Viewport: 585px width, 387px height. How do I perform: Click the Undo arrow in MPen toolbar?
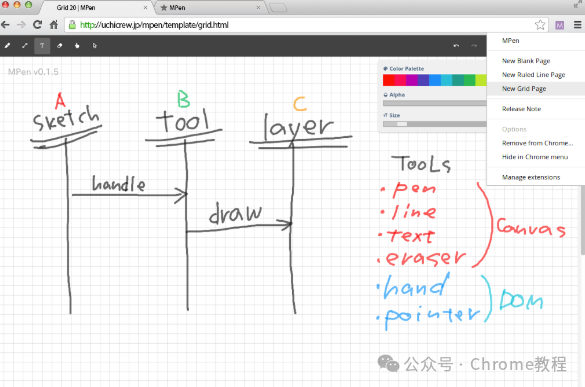pyautogui.click(x=456, y=46)
